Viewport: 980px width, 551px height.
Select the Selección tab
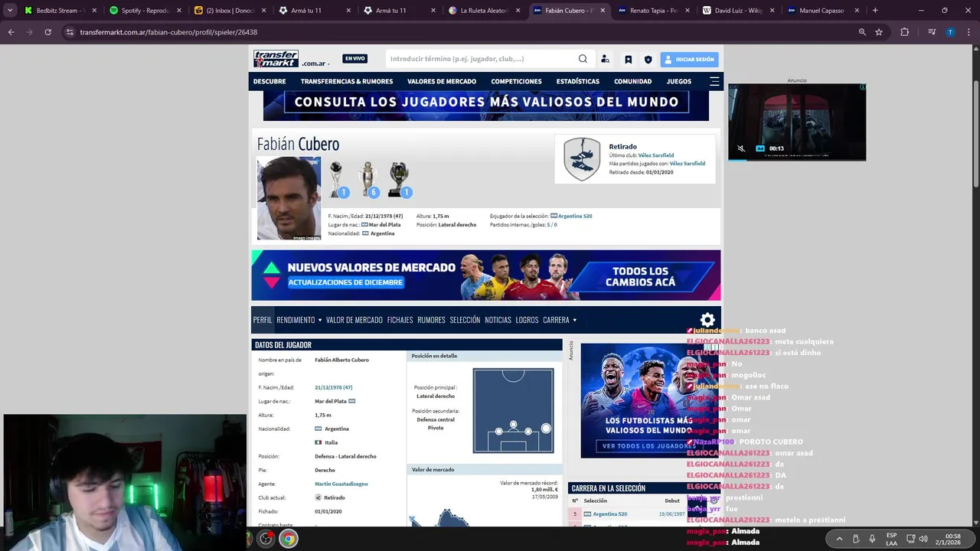click(x=465, y=320)
